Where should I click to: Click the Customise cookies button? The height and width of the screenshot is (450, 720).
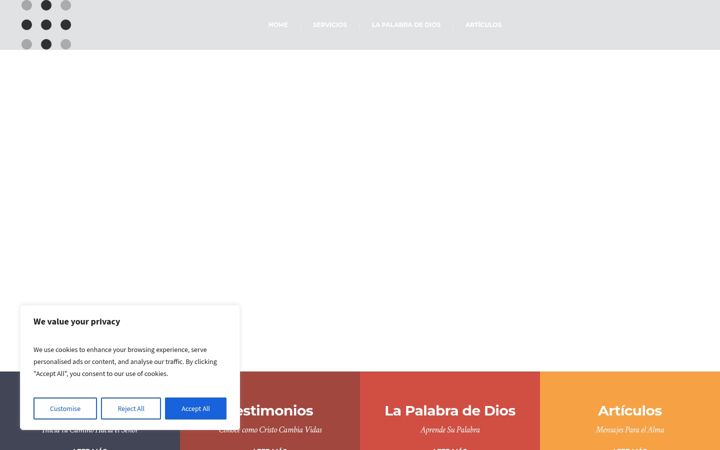coord(65,408)
